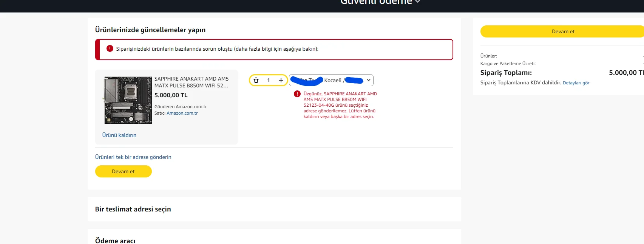
Task: Click the Ürünü kaldırın link
Action: (x=119, y=135)
